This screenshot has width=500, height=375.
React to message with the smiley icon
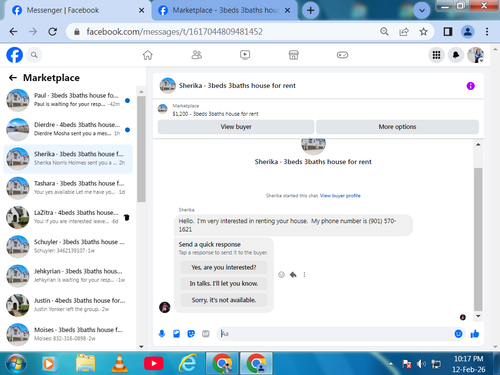[281, 275]
